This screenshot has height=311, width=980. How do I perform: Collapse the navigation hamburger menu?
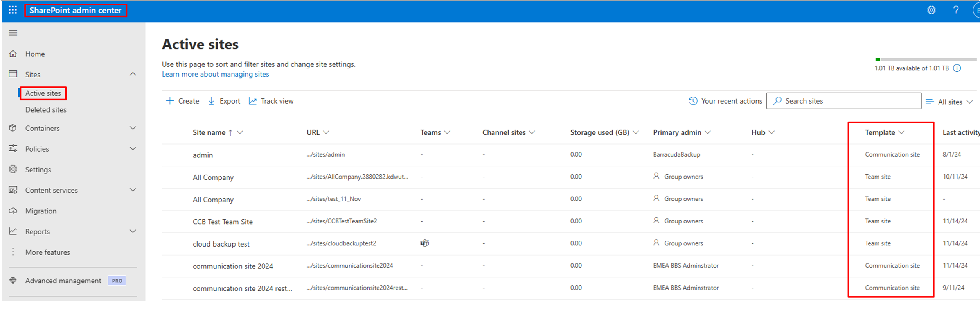click(x=13, y=33)
